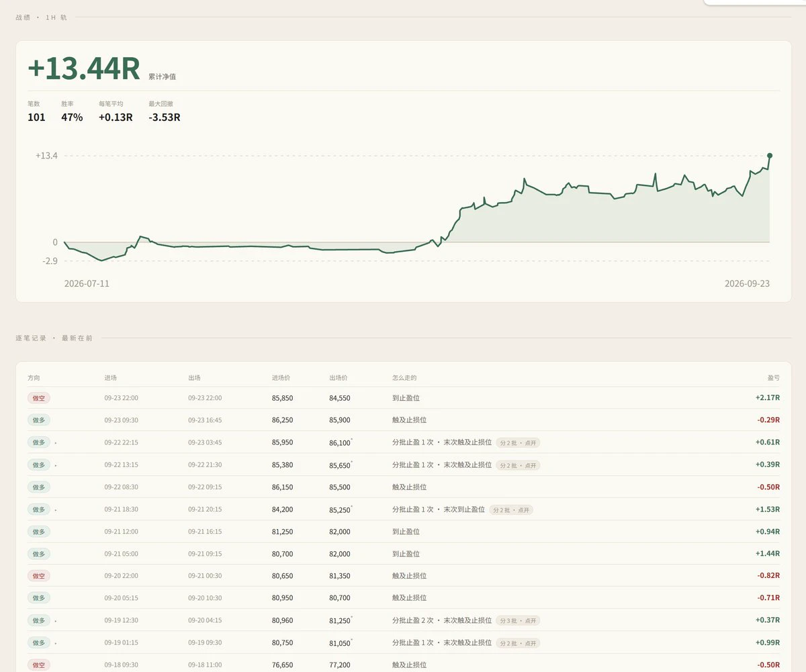
Task: Click the 累计净值 label
Action: [x=163, y=77]
